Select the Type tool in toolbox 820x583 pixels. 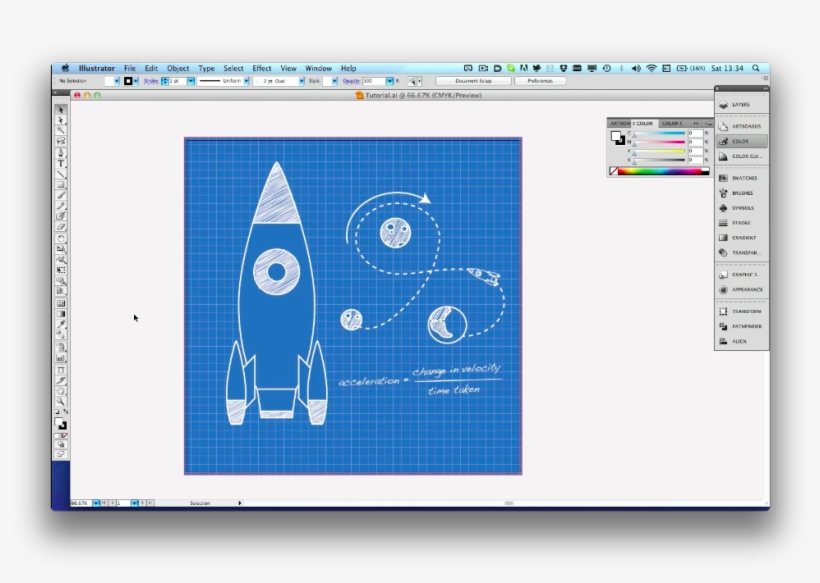click(61, 163)
